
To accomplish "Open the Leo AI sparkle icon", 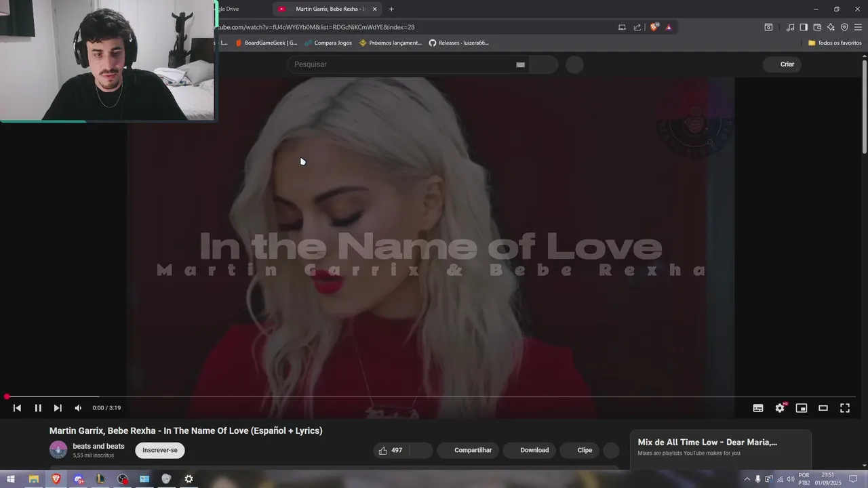I will coord(831,27).
